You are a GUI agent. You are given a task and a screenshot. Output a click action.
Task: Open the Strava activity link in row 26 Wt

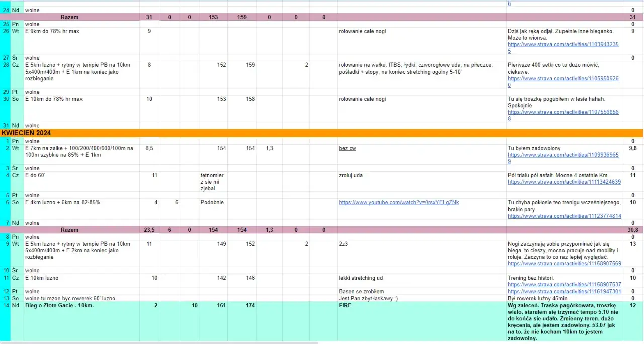563,47
